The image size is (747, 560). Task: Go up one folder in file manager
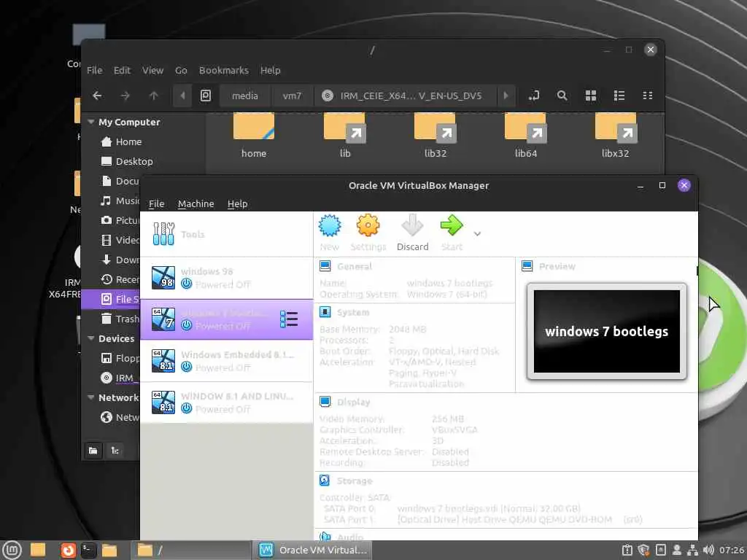pos(153,96)
